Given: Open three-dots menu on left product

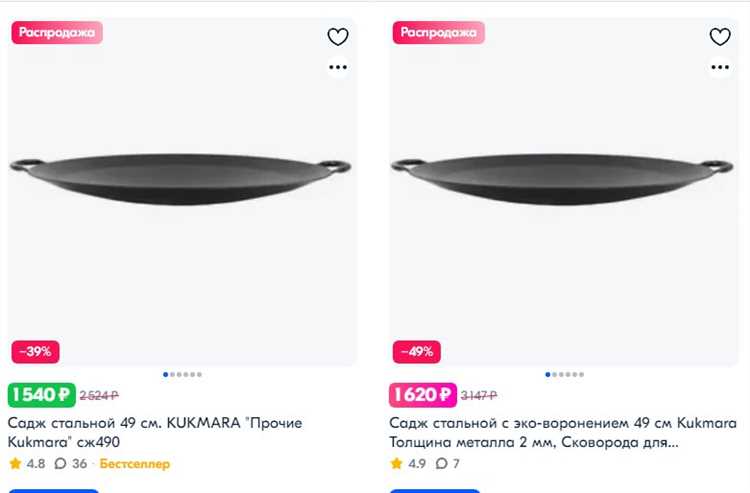Looking at the screenshot, I should [338, 68].
